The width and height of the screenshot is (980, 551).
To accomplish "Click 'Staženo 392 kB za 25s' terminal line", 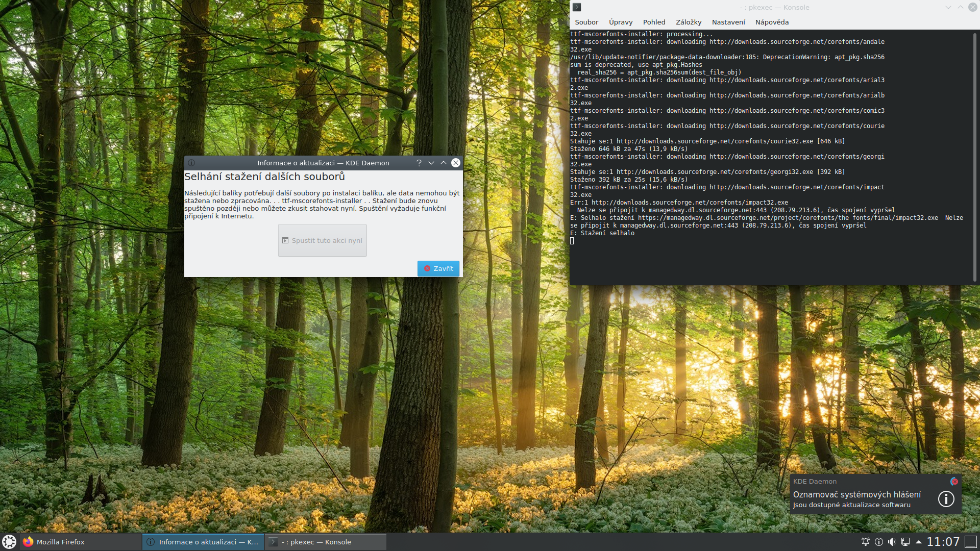I will coord(629,180).
